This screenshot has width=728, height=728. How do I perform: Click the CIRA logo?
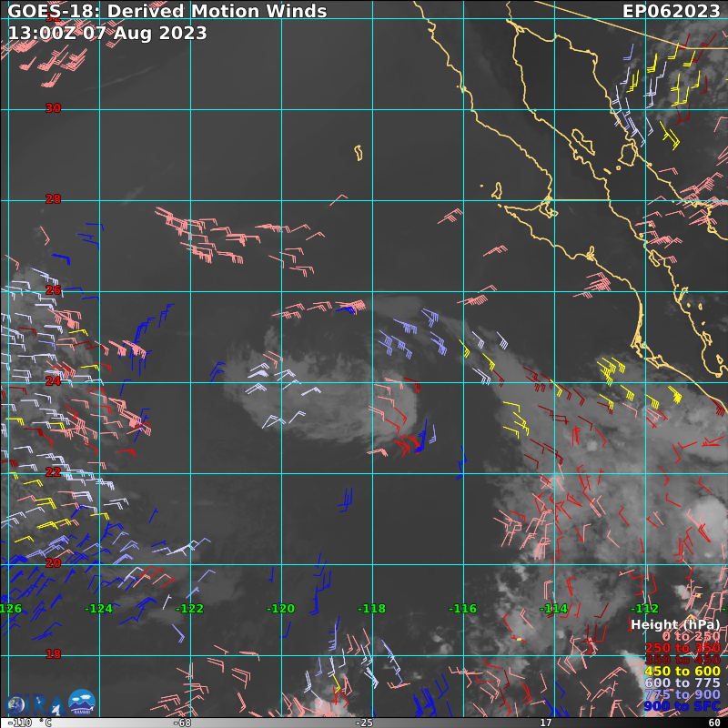tap(34, 704)
